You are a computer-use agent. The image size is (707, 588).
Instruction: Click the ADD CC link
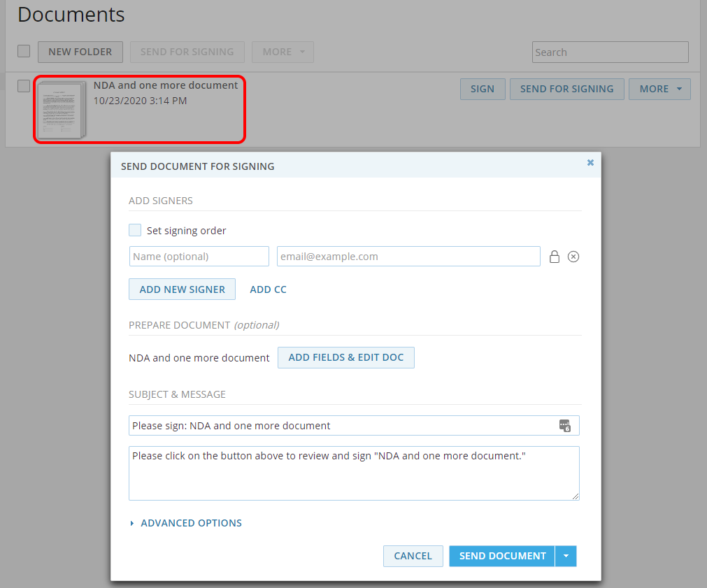click(269, 289)
